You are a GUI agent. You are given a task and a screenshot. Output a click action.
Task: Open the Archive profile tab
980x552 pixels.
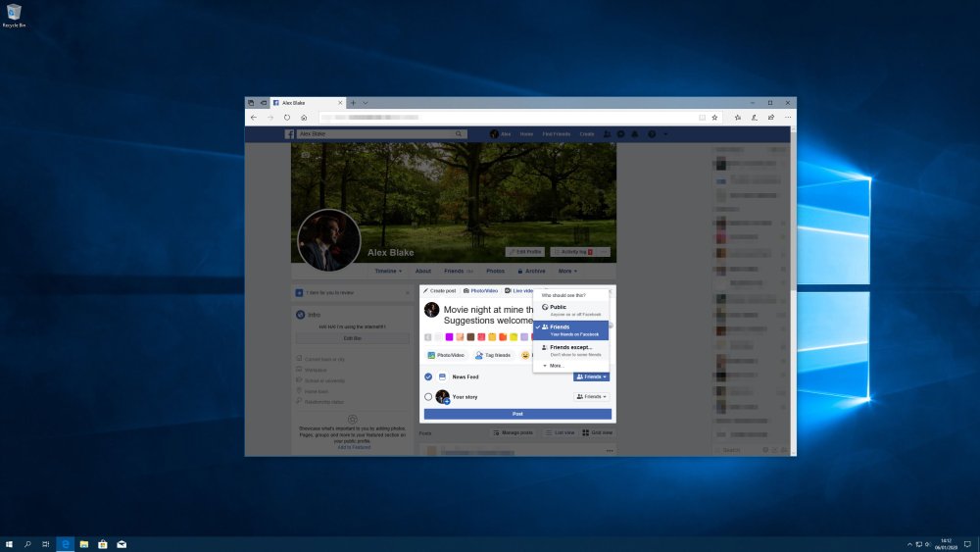coord(532,272)
